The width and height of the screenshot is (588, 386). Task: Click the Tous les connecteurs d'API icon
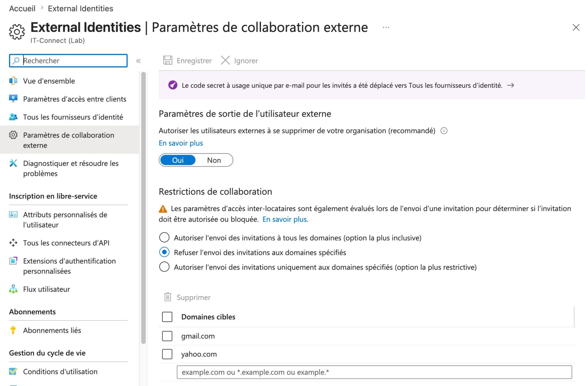coord(13,243)
